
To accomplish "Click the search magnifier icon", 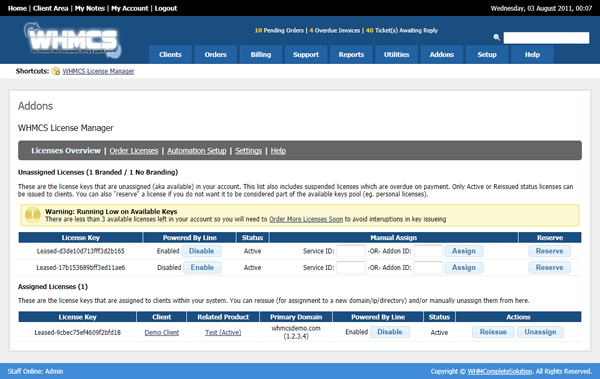I will tap(497, 38).
